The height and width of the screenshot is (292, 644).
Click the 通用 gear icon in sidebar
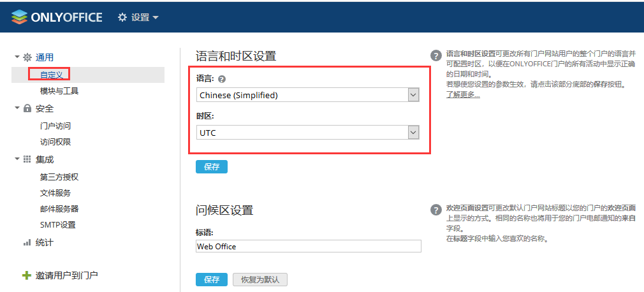click(x=27, y=57)
